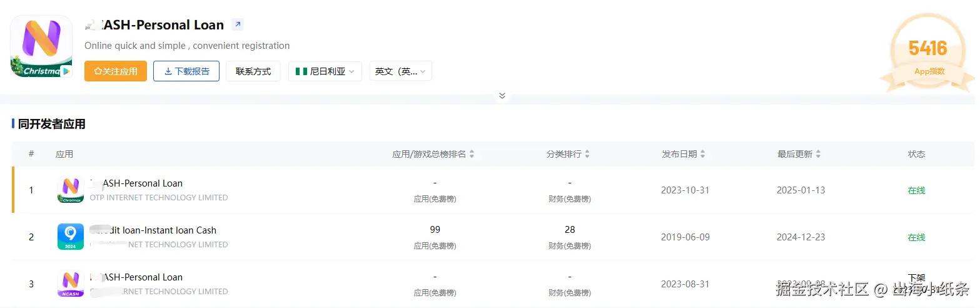Click the 2019-06-09 release date
980x308 pixels.
[x=685, y=237]
